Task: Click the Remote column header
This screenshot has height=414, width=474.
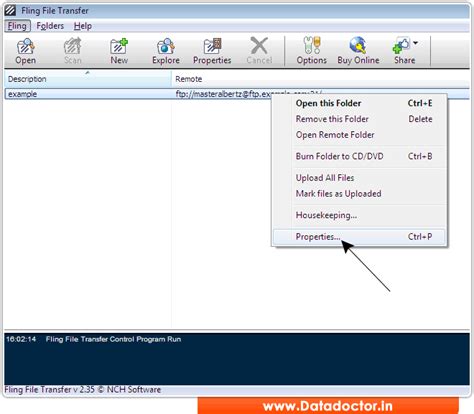Action: tap(321, 79)
